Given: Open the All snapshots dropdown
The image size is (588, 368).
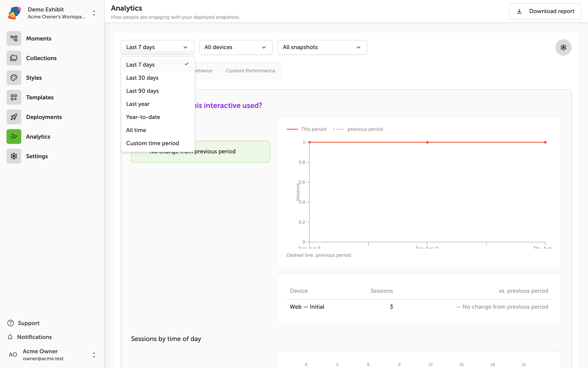Looking at the screenshot, I should (322, 47).
